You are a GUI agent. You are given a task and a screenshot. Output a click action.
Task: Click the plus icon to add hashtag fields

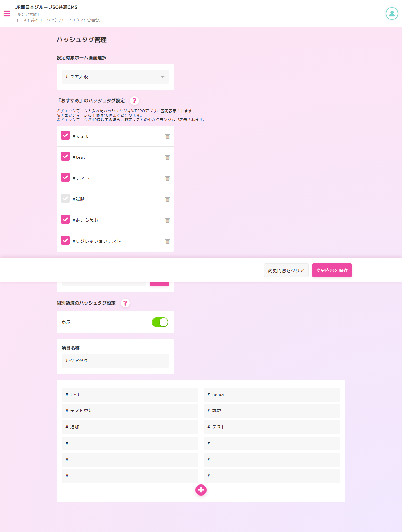tap(201, 490)
